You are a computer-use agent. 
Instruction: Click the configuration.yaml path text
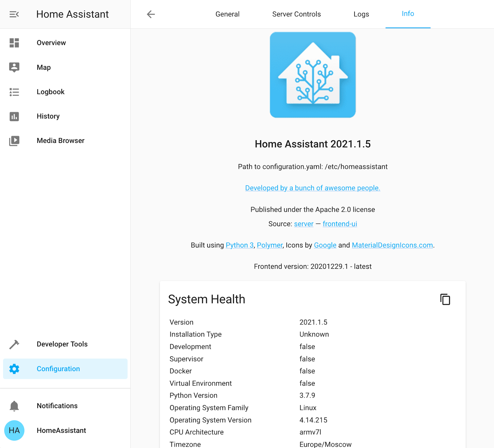(313, 167)
